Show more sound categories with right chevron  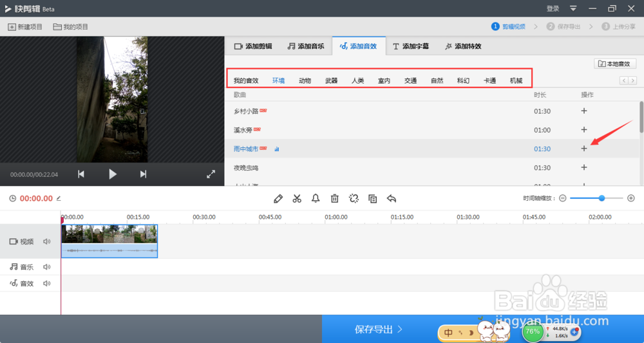click(x=632, y=80)
